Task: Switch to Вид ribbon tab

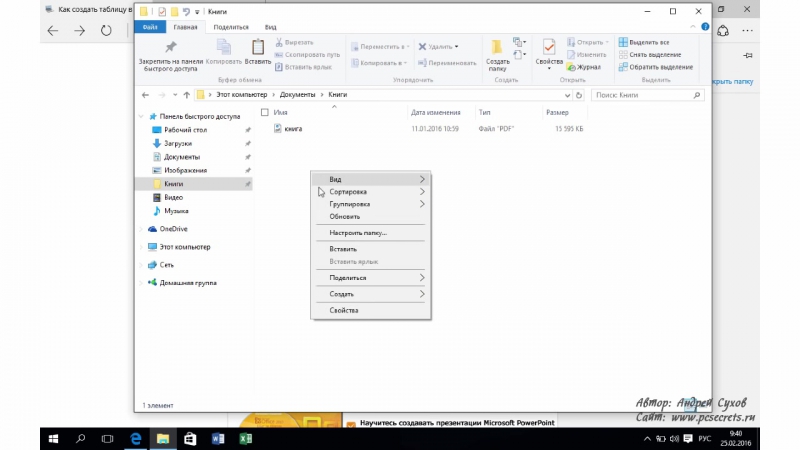Action: (x=270, y=27)
